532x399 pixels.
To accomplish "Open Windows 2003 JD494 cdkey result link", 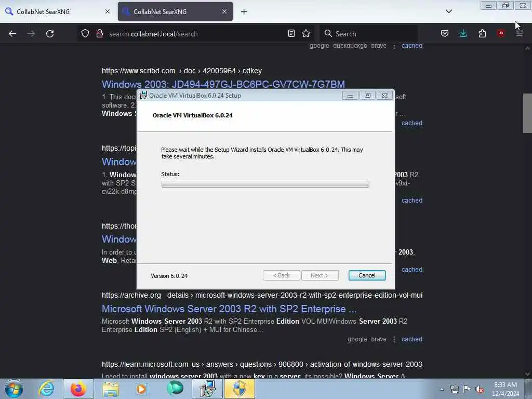I will coord(223,84).
